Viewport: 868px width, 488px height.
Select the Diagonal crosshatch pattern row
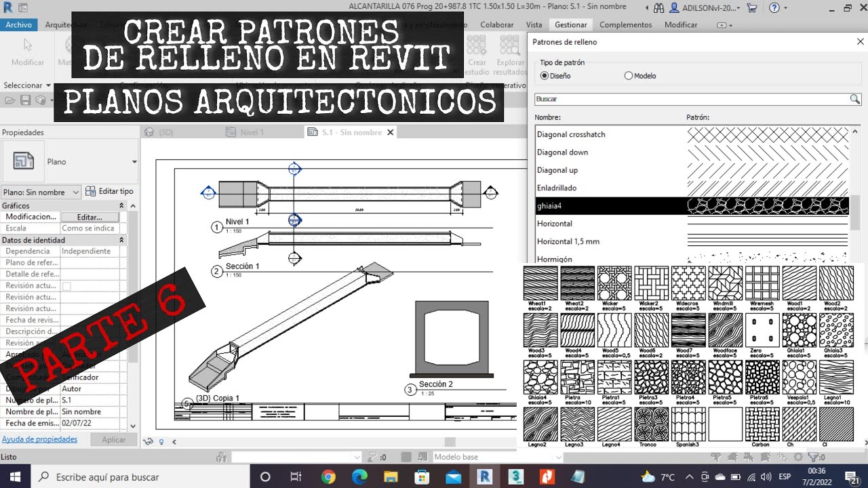point(692,134)
